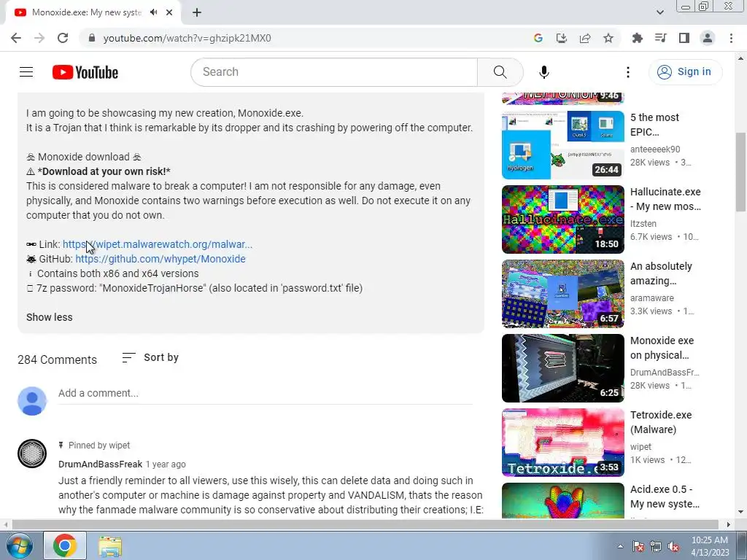
Task: Toggle the Chrome side panel icon
Action: coord(684,38)
